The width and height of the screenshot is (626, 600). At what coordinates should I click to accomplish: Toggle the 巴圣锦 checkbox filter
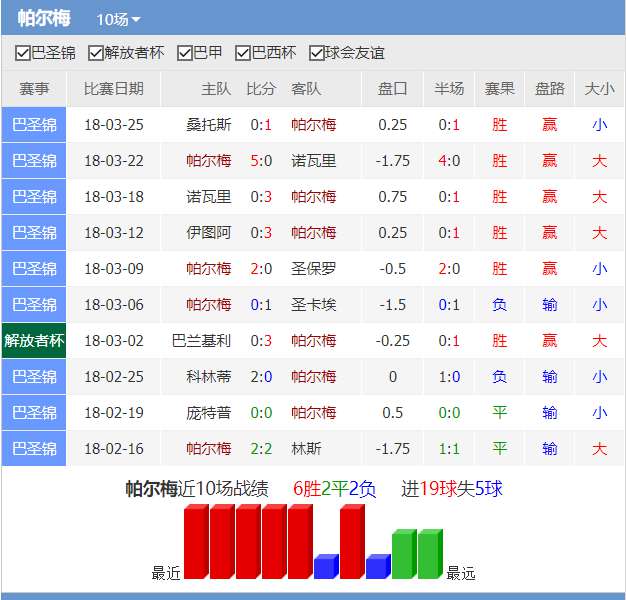(x=22, y=53)
